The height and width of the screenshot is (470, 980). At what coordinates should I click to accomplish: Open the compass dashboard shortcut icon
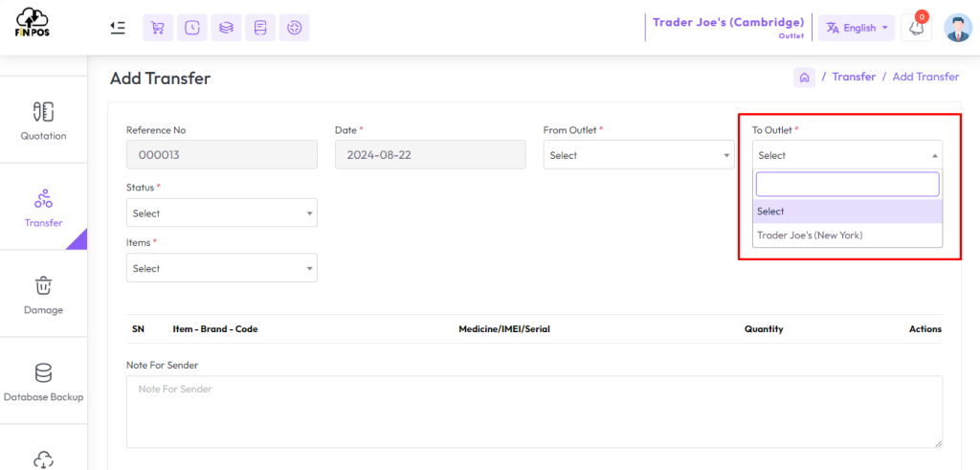[x=295, y=28]
